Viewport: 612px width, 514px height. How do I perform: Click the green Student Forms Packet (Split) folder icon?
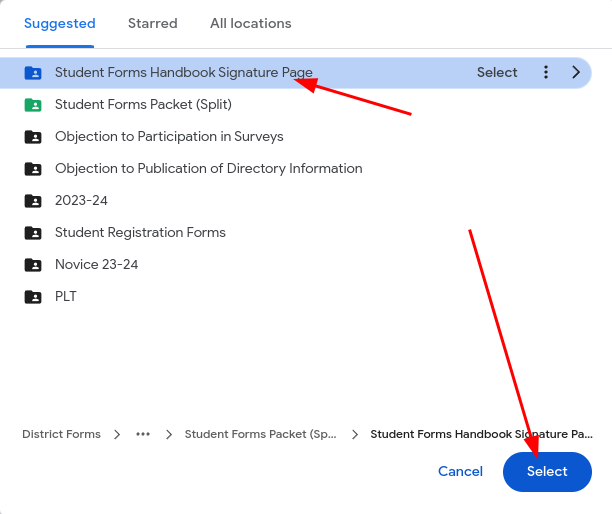click(x=33, y=105)
